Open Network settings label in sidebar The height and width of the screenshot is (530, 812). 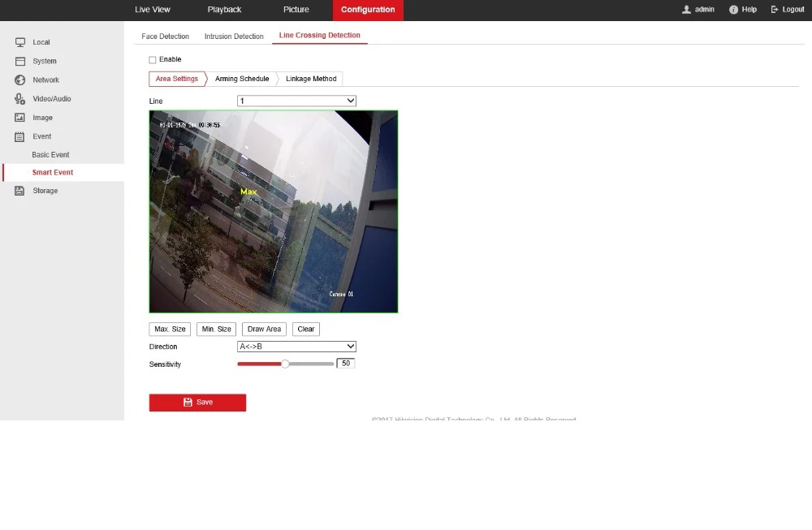(45, 80)
